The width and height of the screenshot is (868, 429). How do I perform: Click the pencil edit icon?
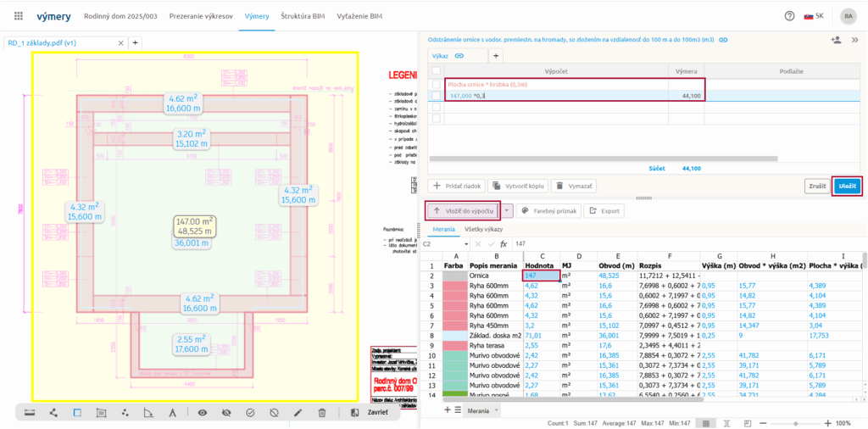point(298,413)
